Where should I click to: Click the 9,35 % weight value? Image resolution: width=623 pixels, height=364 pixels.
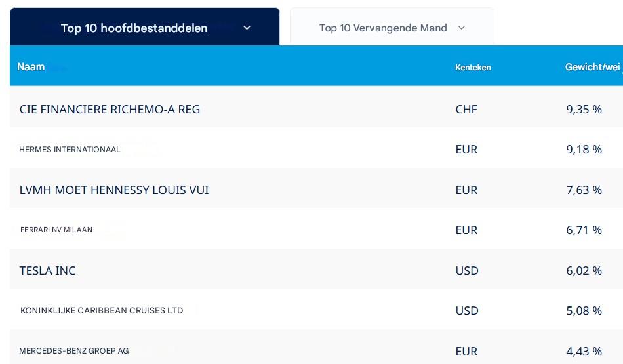[584, 110]
